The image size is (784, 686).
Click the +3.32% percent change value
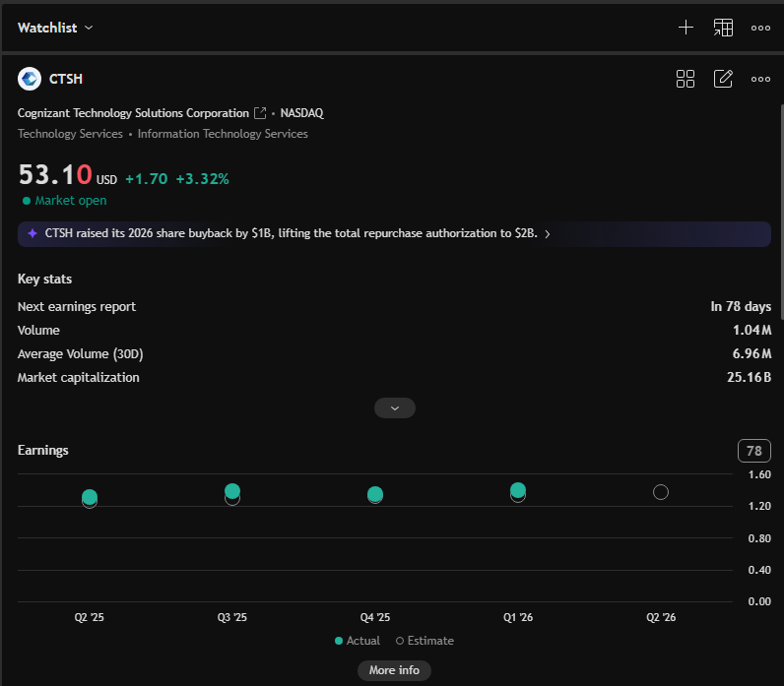[x=202, y=179]
